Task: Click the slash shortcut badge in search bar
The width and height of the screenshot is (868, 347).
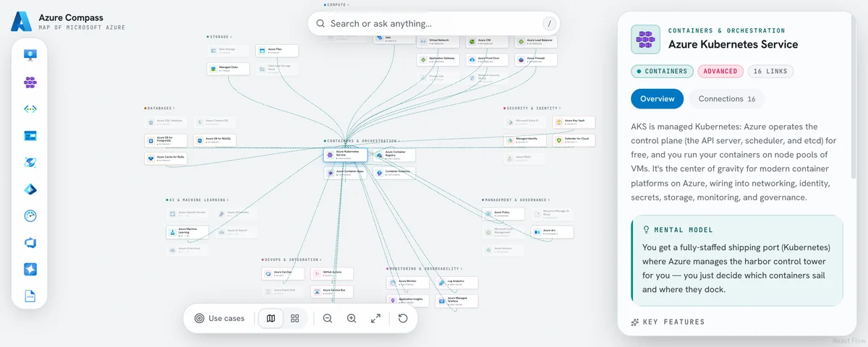Action: point(549,23)
